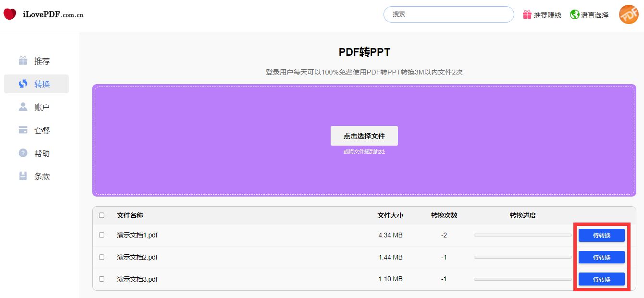
Task: Click the globe icon for 语言选择
Action: pyautogui.click(x=574, y=15)
